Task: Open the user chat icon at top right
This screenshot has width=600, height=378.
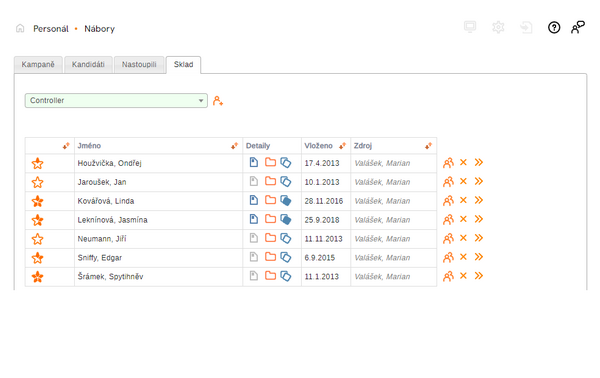Action: point(577,27)
